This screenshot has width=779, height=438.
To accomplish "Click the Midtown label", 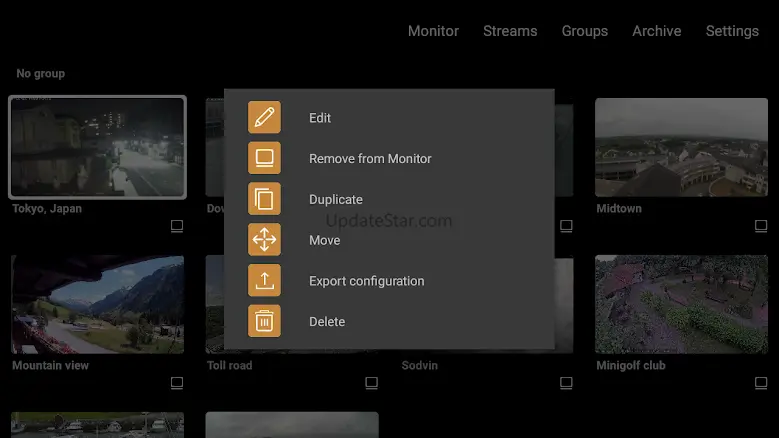I will [x=619, y=209].
